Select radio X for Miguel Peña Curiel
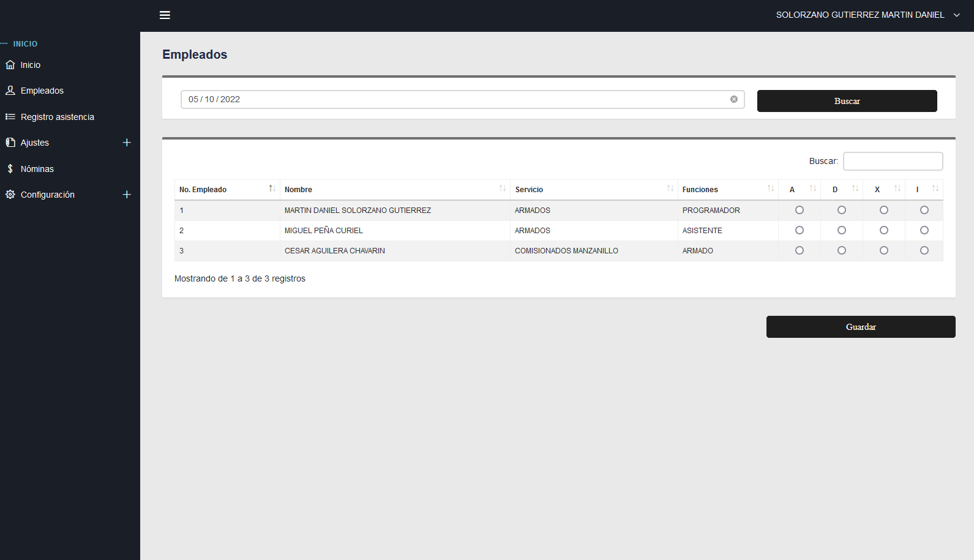 pyautogui.click(x=884, y=230)
